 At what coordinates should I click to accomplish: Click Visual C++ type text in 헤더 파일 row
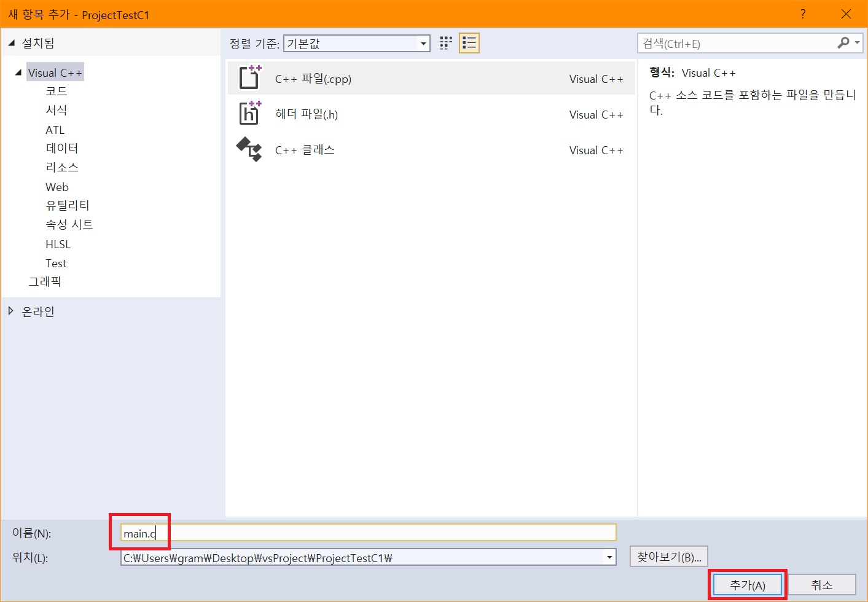(596, 114)
